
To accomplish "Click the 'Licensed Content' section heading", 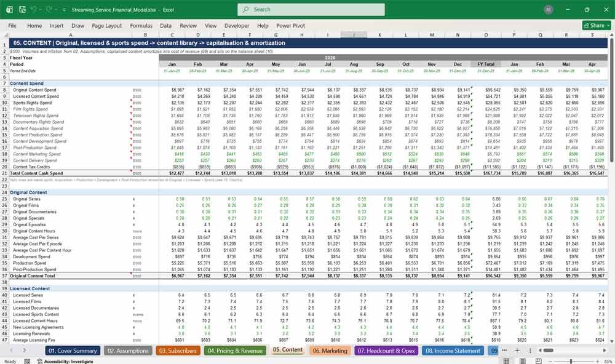I will click(30, 289).
